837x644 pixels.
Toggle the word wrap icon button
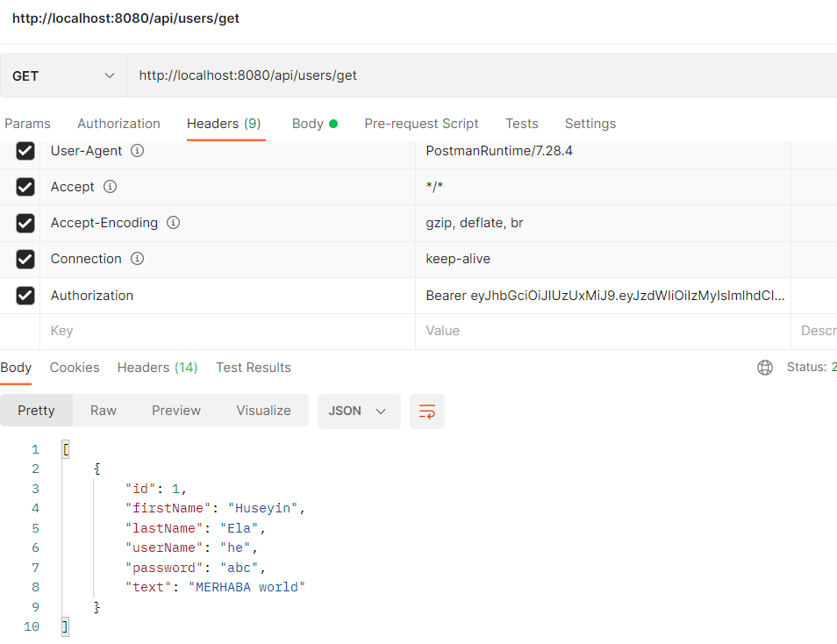click(427, 411)
